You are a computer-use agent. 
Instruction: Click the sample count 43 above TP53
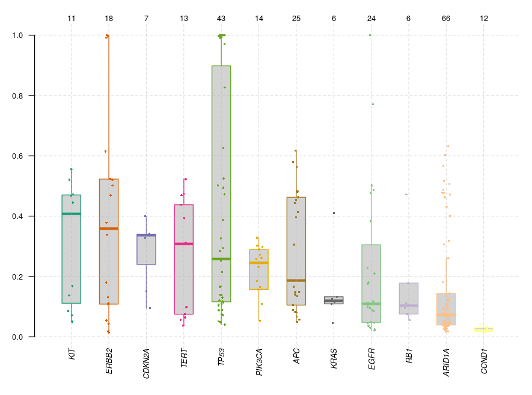221,19
